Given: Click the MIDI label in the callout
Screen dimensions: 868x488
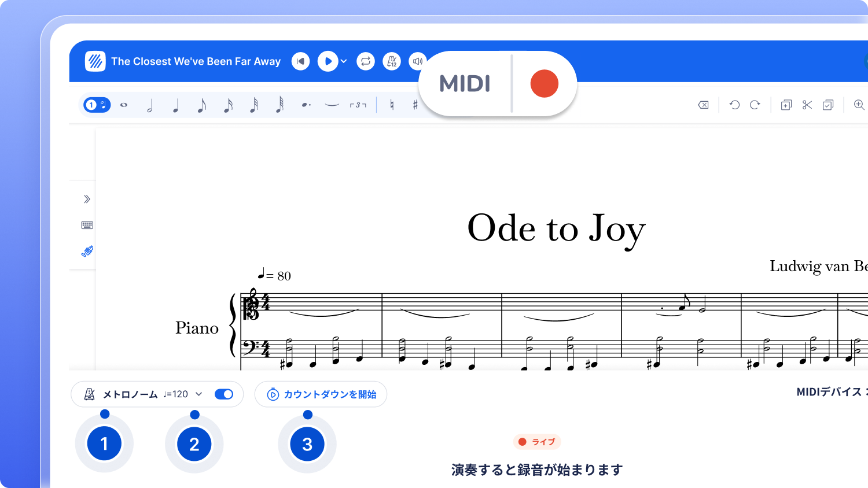Looking at the screenshot, I should tap(465, 84).
